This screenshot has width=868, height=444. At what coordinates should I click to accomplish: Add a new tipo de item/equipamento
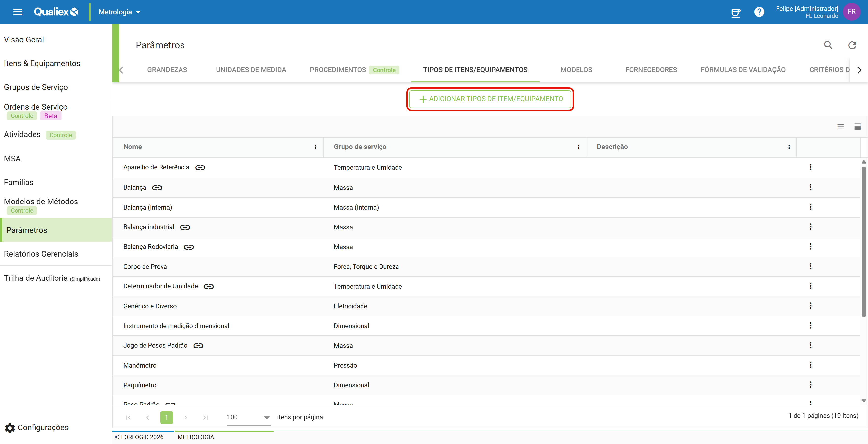tap(490, 99)
